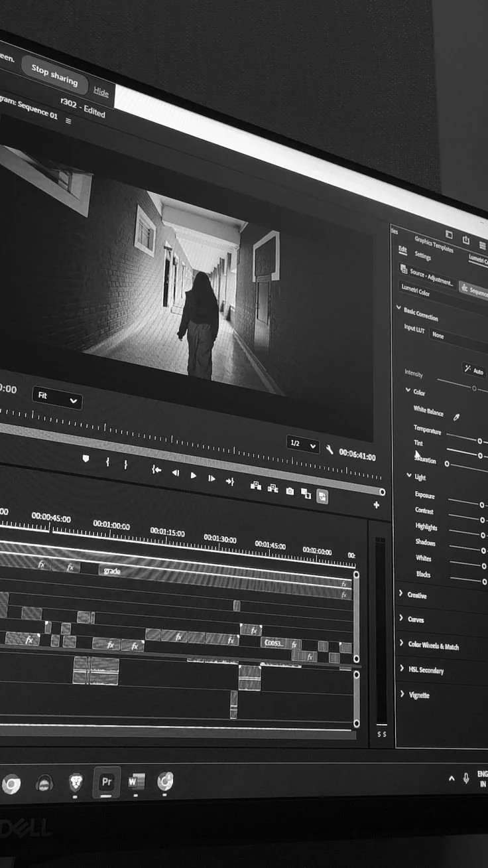Click the Saturation slider handle
This screenshot has width=488, height=868.
pyautogui.click(x=447, y=463)
